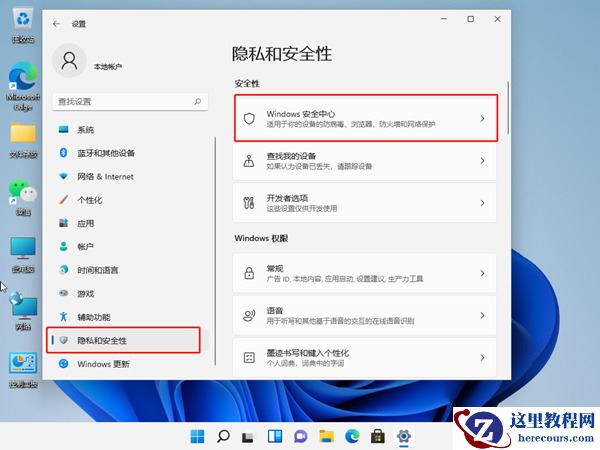Click the settings page vertical scrollbar

508,108
